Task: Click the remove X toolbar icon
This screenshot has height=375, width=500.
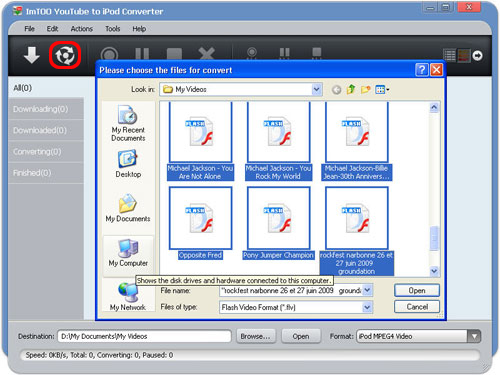Action: [207, 54]
